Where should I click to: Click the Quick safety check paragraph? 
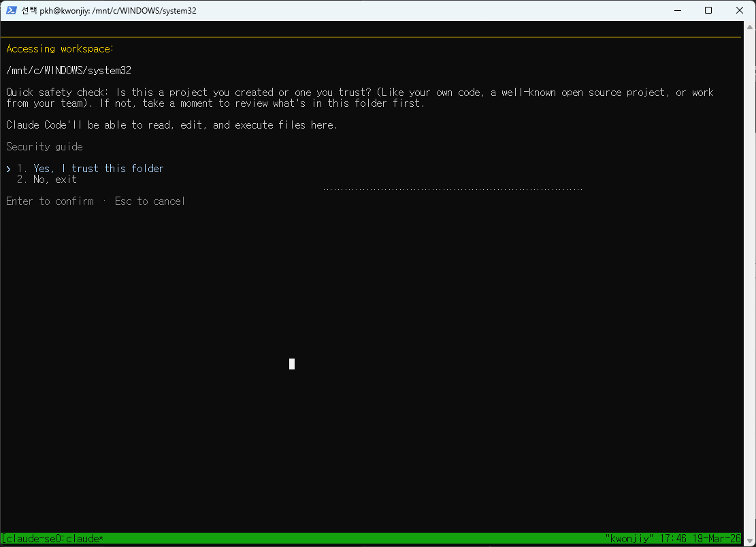pos(360,97)
